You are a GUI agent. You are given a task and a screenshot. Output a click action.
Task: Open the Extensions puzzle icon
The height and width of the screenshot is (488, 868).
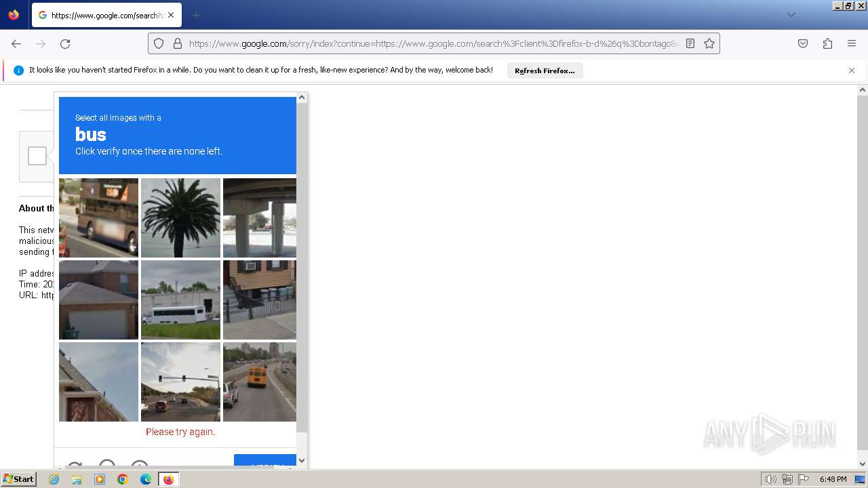click(x=827, y=43)
